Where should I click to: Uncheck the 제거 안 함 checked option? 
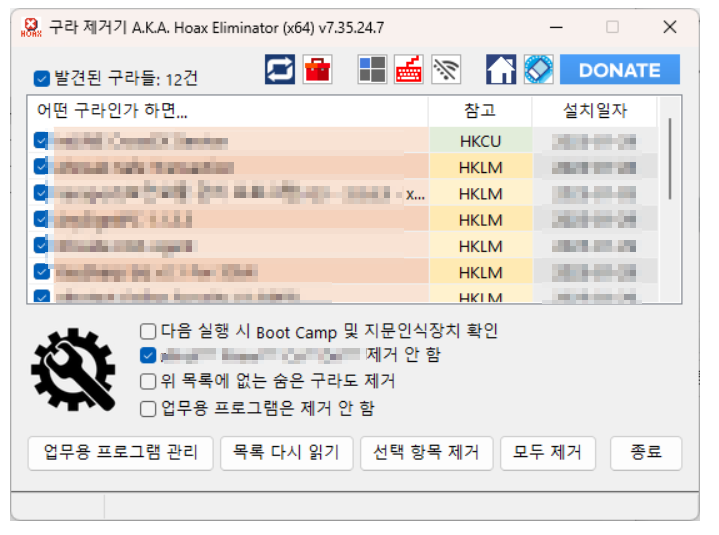tap(148, 355)
